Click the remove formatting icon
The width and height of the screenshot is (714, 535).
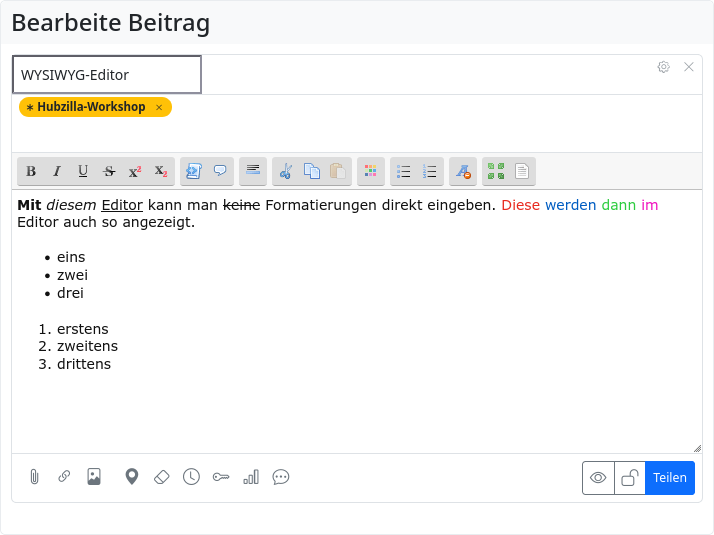point(463,171)
